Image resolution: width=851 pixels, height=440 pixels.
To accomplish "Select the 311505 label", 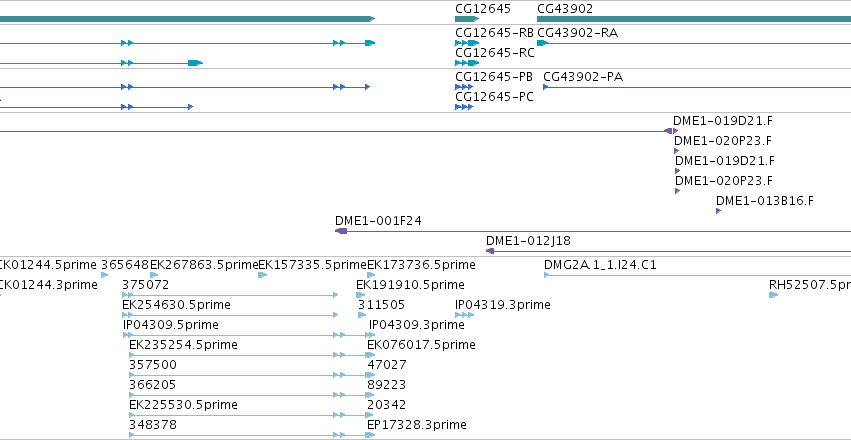I will click(381, 305).
